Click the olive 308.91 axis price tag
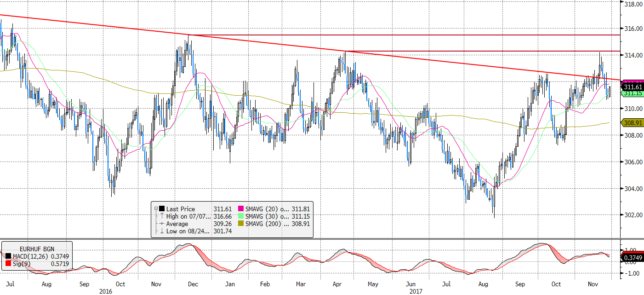The height and width of the screenshot is (295, 644). [x=632, y=123]
